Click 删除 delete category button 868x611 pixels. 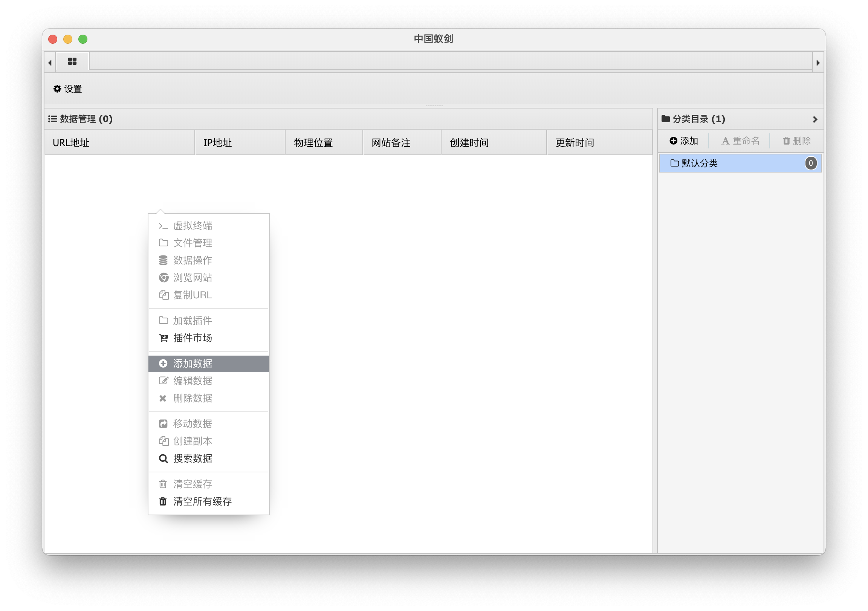796,141
